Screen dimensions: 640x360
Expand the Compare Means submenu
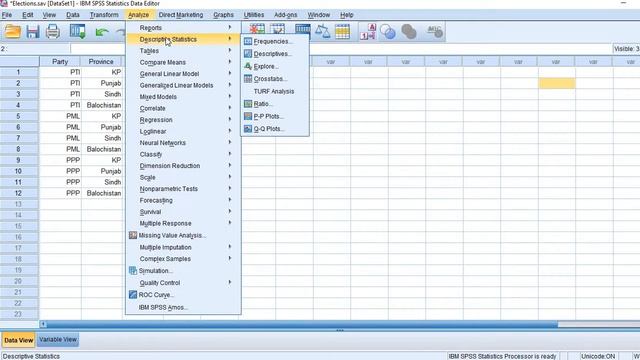click(x=183, y=62)
